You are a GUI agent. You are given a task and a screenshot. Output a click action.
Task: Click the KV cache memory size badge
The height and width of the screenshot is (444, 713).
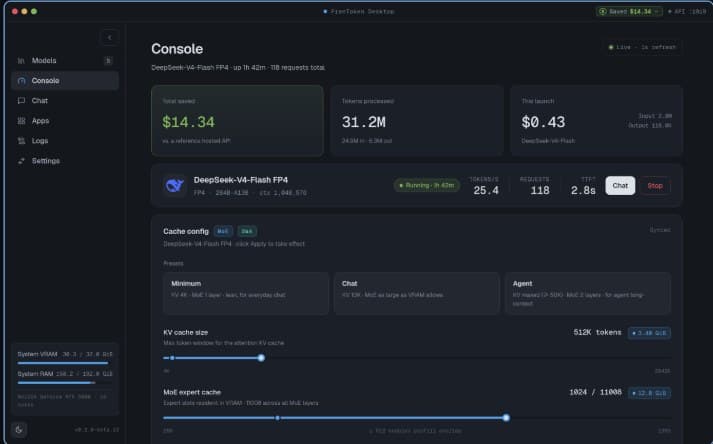pos(649,333)
